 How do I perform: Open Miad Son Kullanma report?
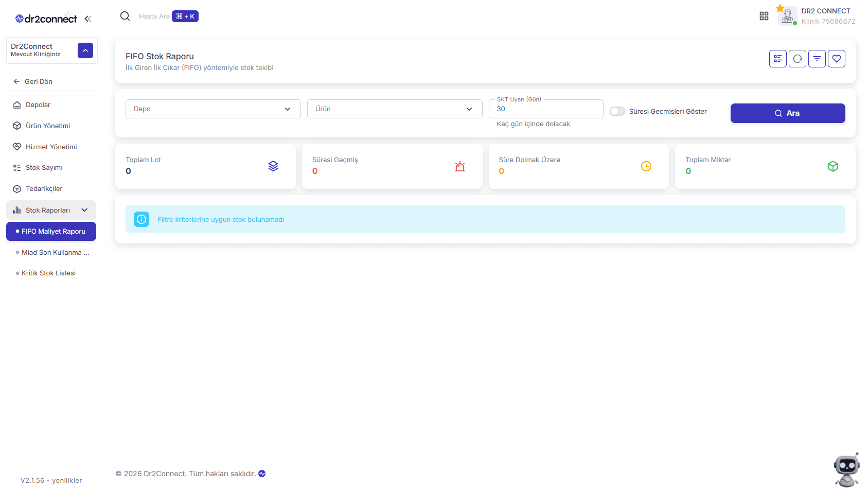pos(51,252)
